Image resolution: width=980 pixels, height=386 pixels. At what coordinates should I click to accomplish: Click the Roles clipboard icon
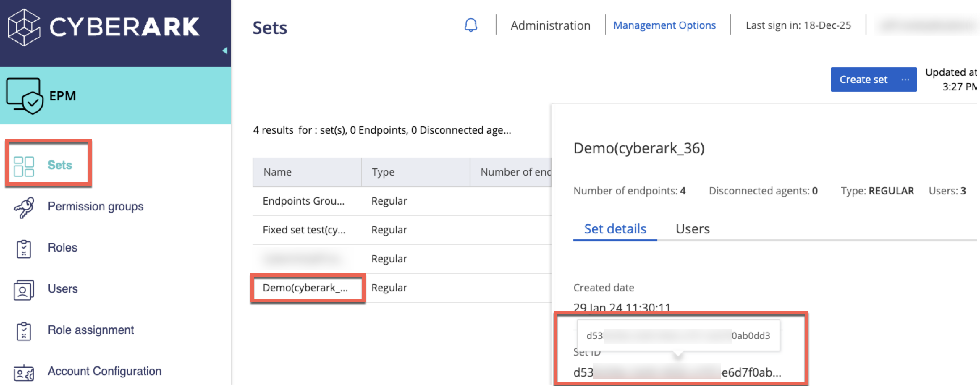pyautogui.click(x=24, y=249)
